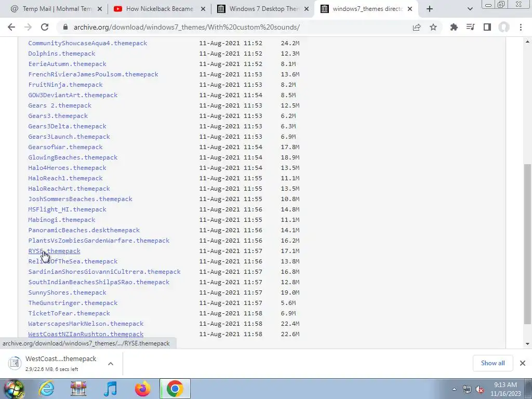
Task: Download RYSE.themepack
Action: [x=54, y=251]
